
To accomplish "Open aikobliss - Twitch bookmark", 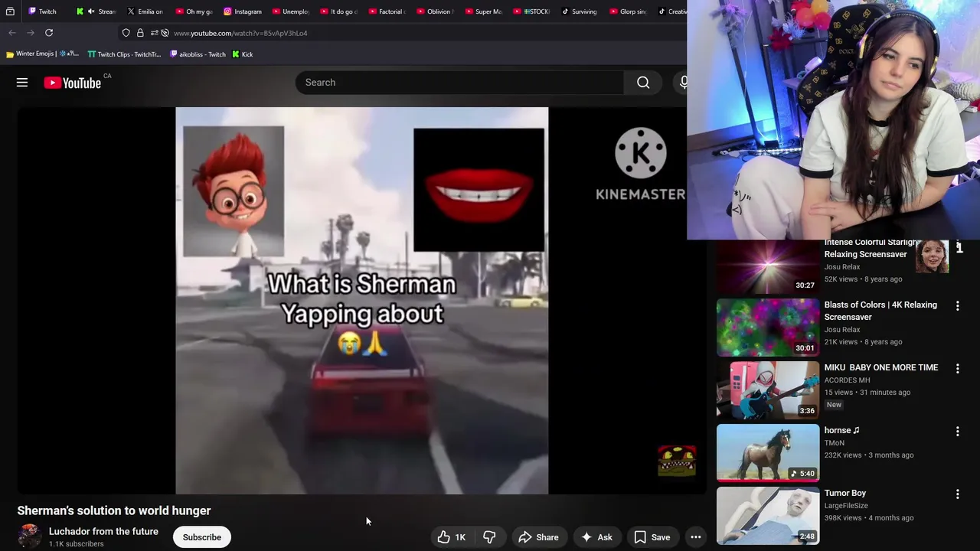I will [x=198, y=54].
